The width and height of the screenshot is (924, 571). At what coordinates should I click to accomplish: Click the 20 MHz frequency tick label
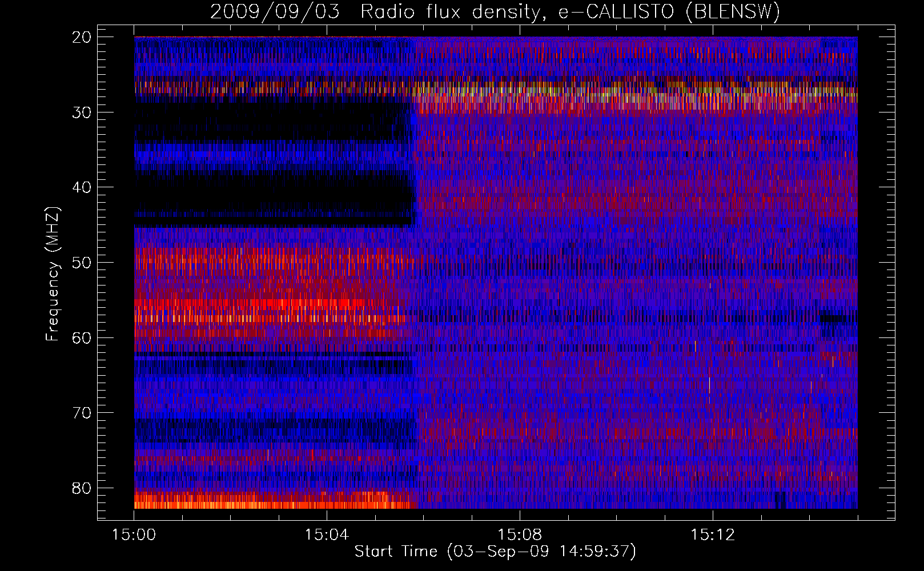[82, 37]
